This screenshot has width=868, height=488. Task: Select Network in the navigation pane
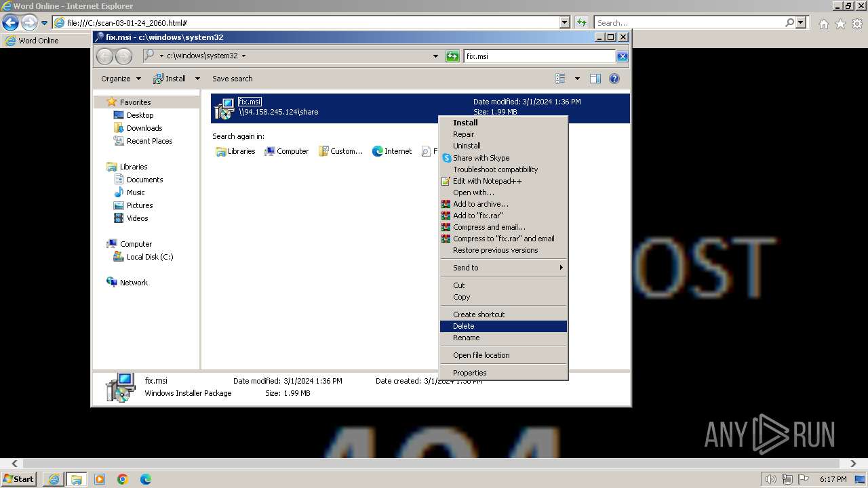(134, 283)
